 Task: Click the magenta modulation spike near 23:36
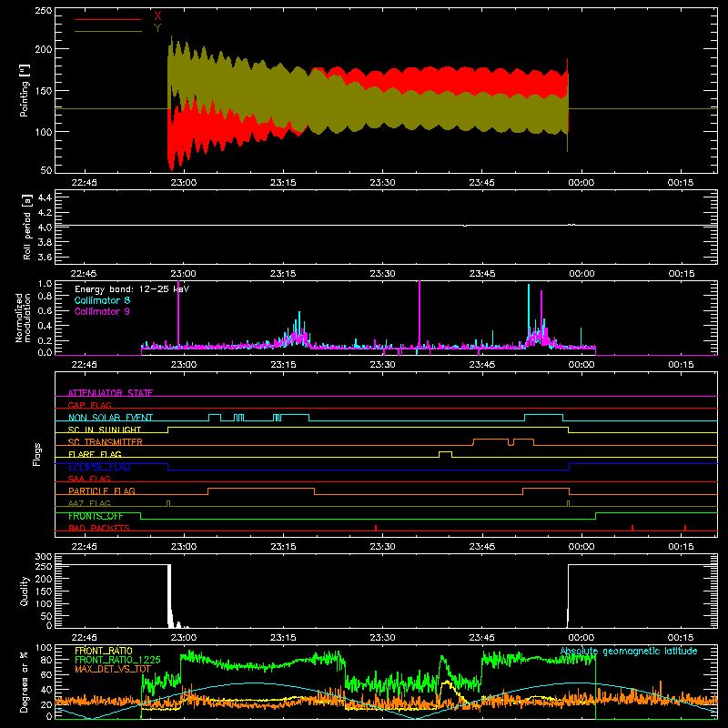click(x=420, y=313)
